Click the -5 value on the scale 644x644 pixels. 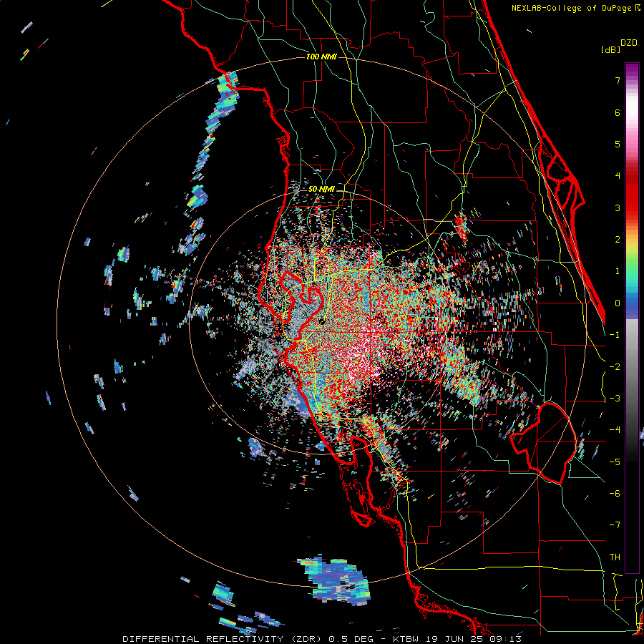(x=615, y=462)
